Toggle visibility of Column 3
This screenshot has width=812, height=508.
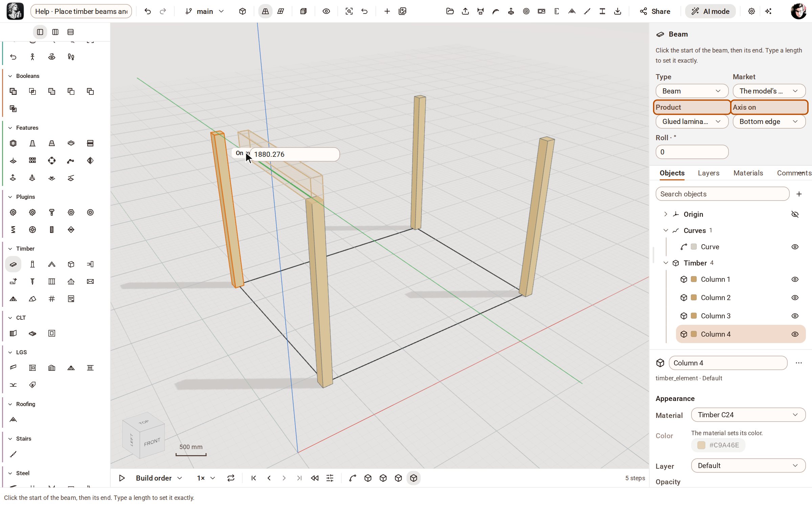(795, 316)
